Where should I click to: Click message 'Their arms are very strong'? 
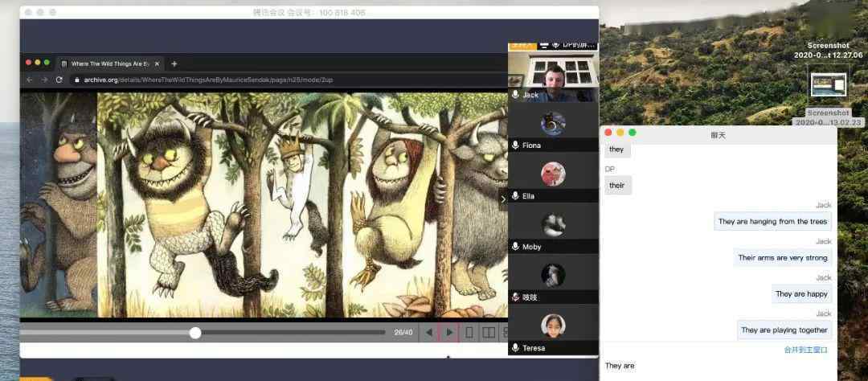click(x=782, y=257)
